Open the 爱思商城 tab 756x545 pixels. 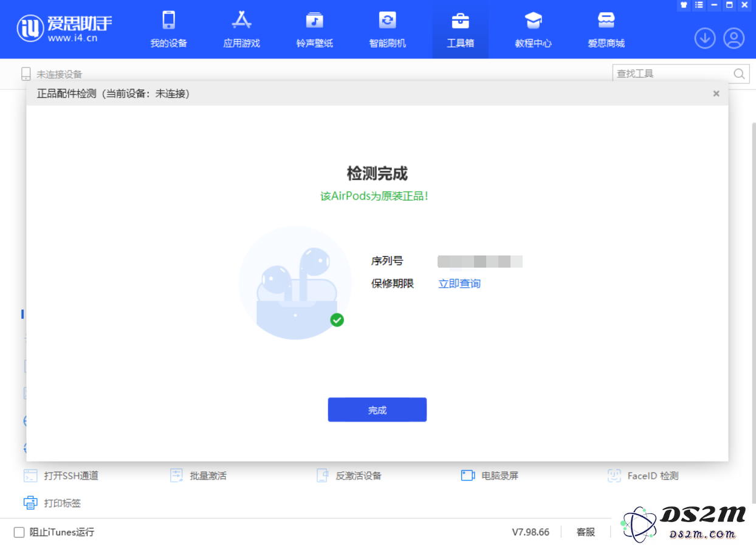(x=607, y=29)
